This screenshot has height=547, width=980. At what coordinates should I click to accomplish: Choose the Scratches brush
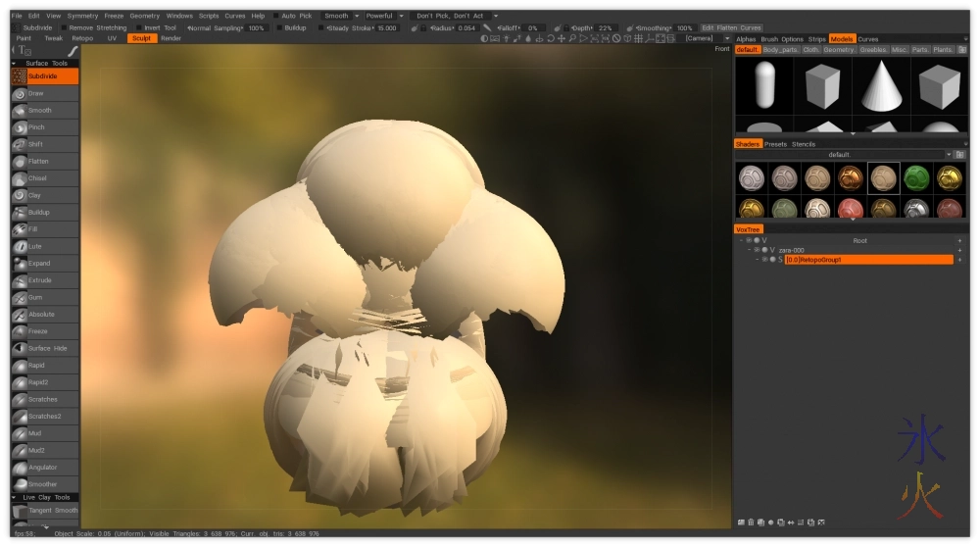pyautogui.click(x=42, y=399)
